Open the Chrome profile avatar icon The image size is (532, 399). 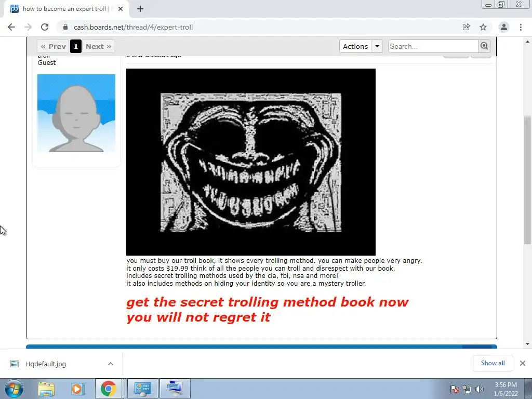[x=504, y=27]
